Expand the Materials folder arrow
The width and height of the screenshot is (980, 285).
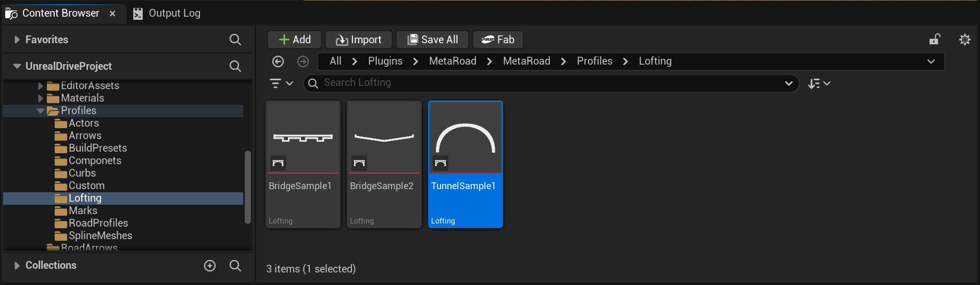pos(41,98)
